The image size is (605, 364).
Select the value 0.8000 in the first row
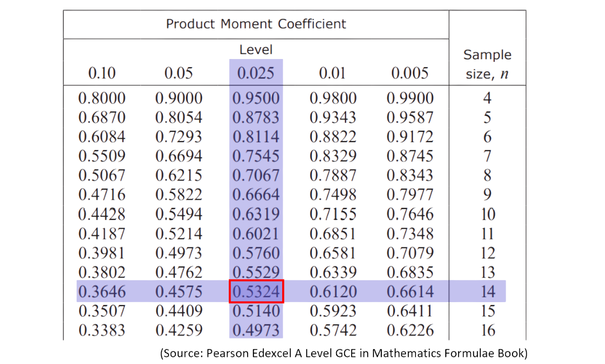(x=102, y=98)
